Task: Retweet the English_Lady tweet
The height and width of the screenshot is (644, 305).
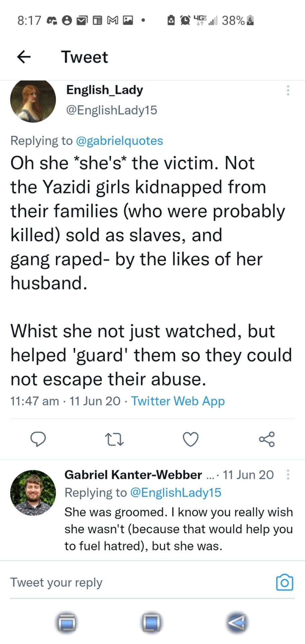Action: pos(114,439)
